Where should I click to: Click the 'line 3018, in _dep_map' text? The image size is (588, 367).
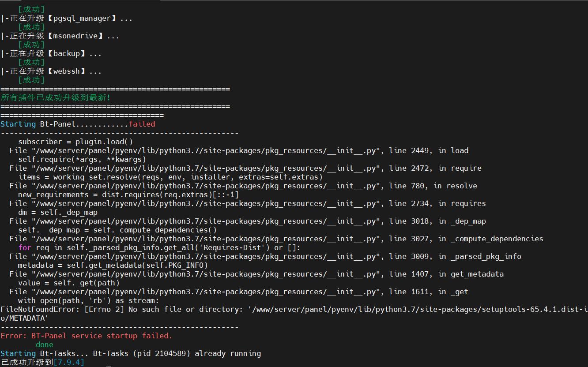[x=437, y=221]
